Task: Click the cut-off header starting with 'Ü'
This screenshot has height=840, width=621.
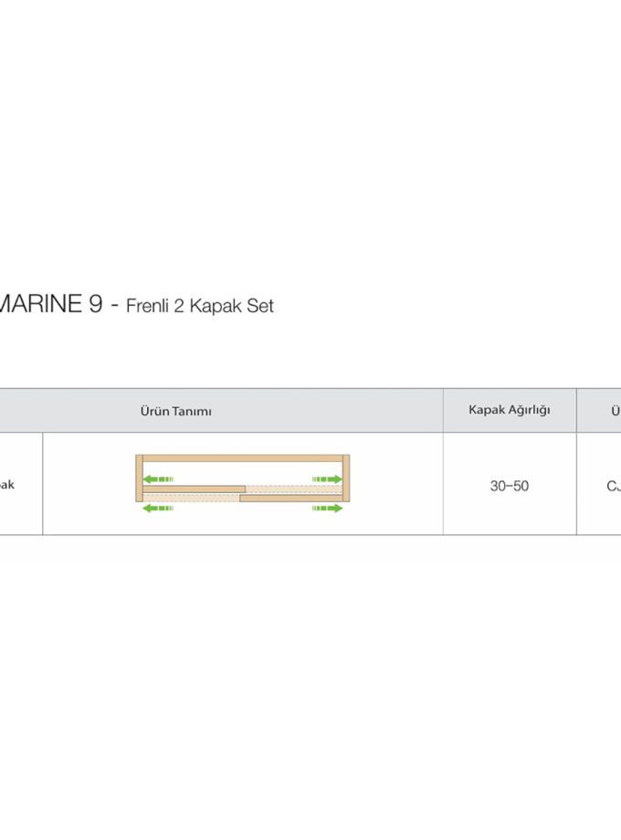Action: pyautogui.click(x=616, y=411)
